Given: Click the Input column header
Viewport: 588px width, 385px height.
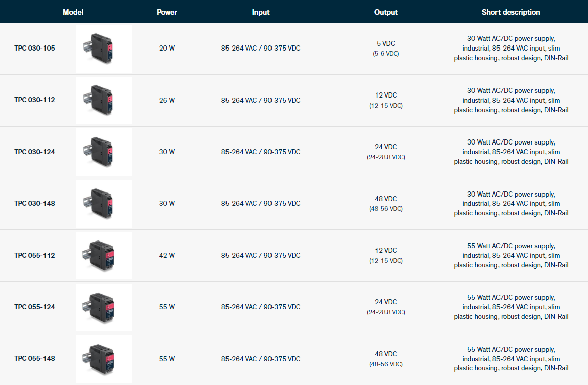Looking at the screenshot, I should [x=261, y=12].
